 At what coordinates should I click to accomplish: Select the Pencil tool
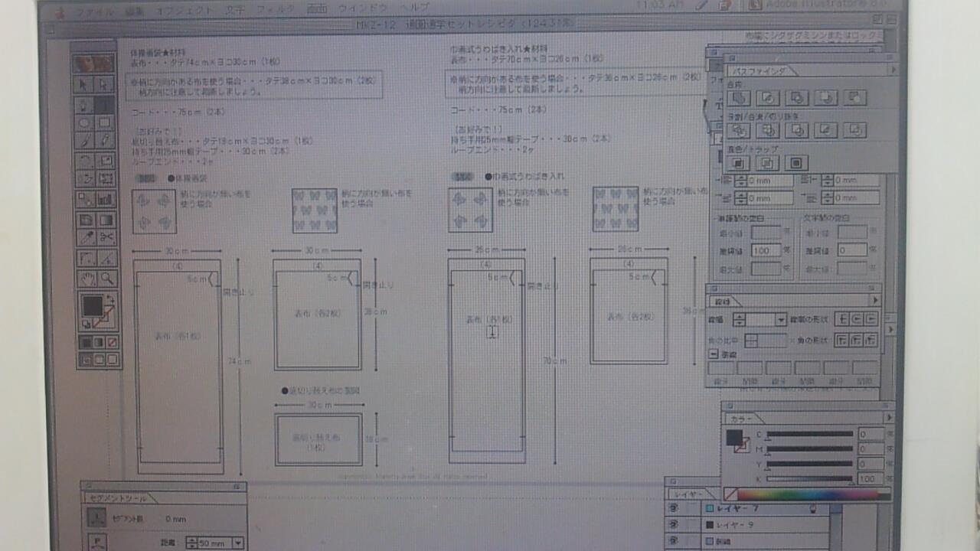105,141
